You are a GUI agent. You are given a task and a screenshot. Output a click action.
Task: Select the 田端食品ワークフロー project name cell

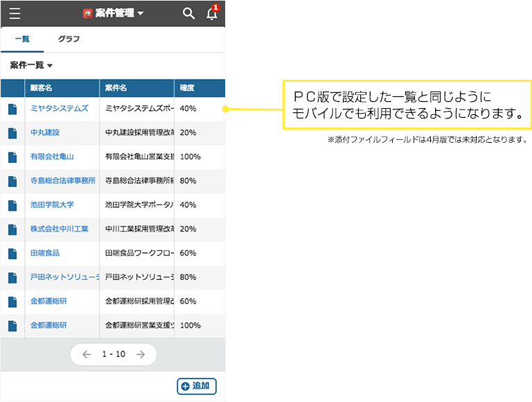(x=136, y=254)
